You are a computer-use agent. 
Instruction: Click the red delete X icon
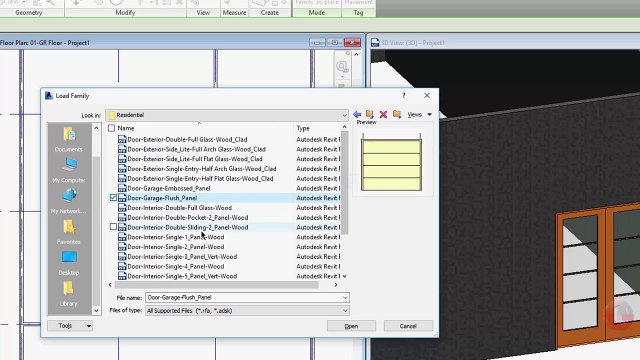tap(383, 114)
